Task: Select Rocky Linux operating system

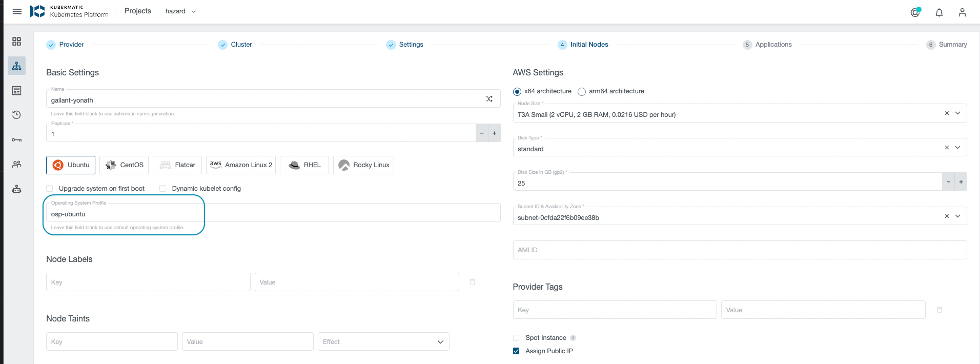Action: [x=363, y=165]
